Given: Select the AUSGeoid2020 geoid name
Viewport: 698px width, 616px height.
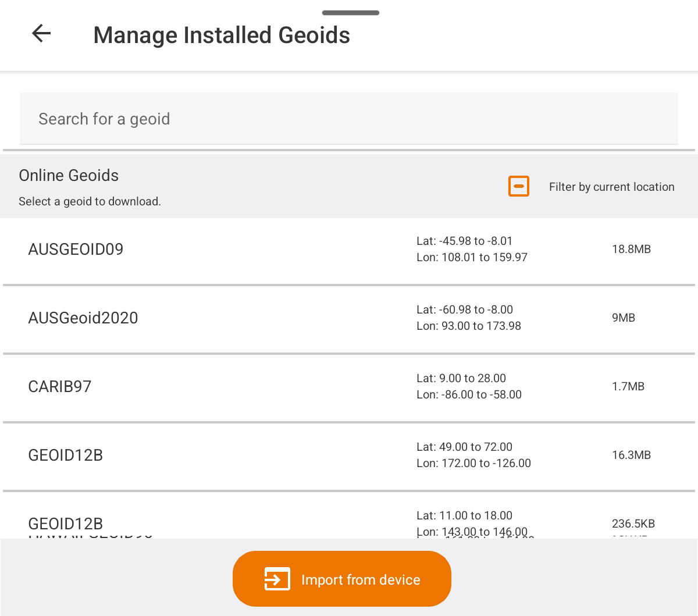Looking at the screenshot, I should 83,318.
